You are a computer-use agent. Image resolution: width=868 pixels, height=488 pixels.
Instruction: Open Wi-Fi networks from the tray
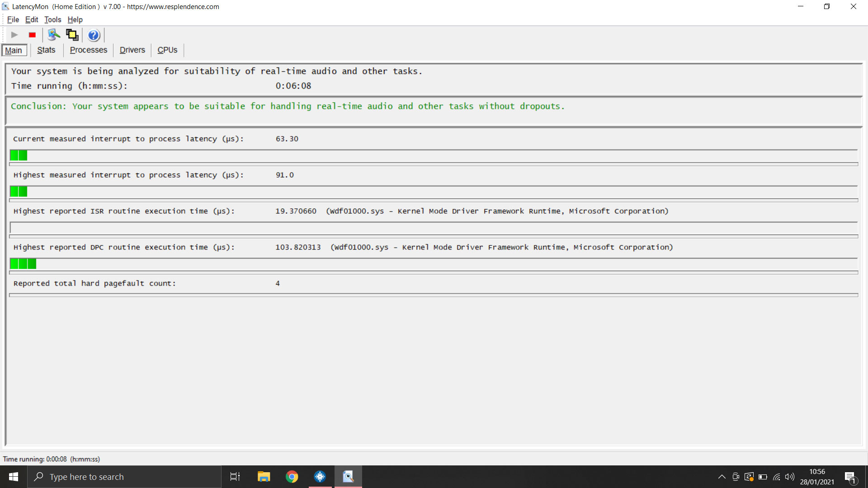776,477
